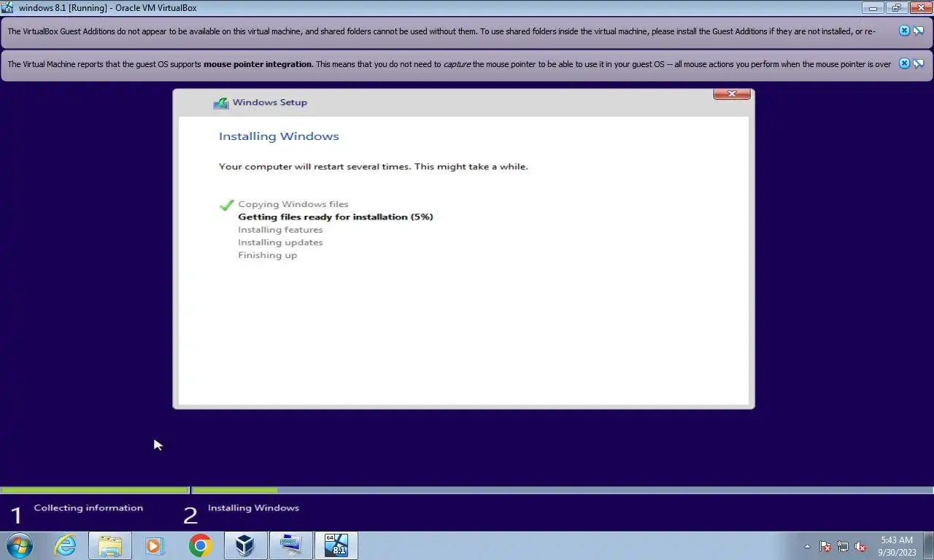Click the "Installing Windows" stage label beside number 2

pos(253,508)
